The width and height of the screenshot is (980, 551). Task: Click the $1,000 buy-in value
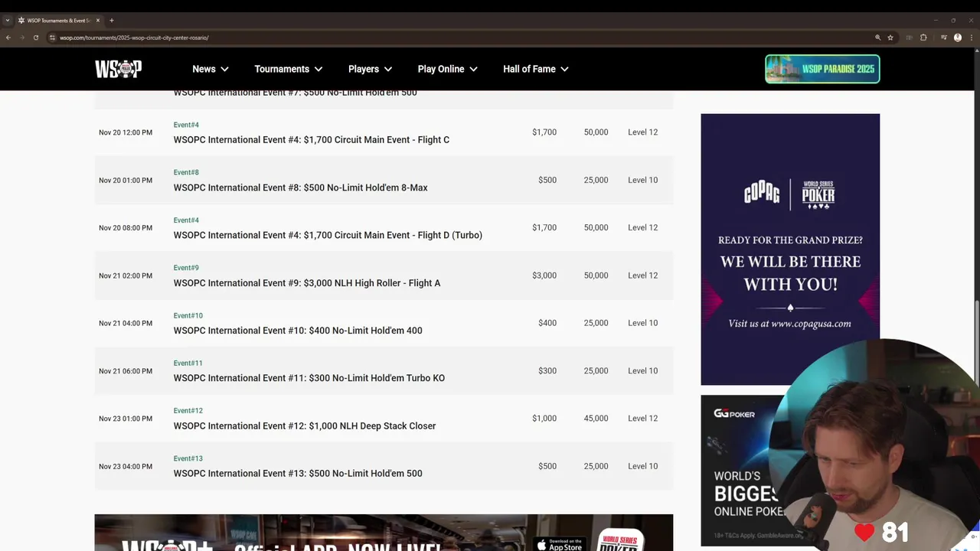click(x=544, y=419)
